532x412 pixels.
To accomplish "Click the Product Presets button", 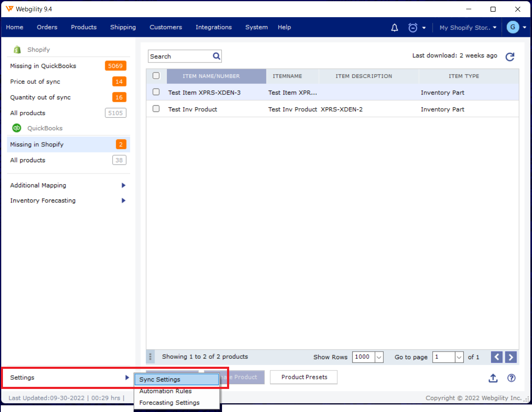I will [x=304, y=377].
